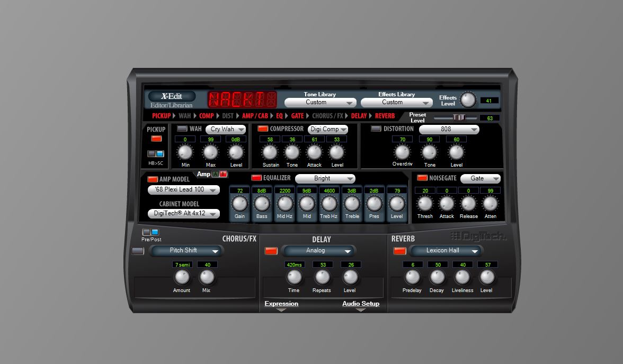Click the Delay Repeats knob
The width and height of the screenshot is (623, 364).
[x=322, y=277]
